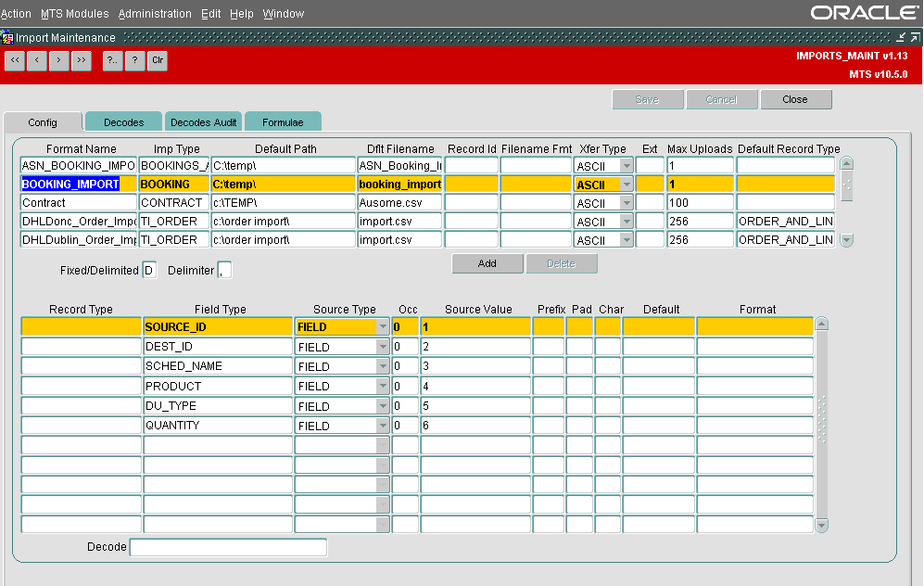Open the Administration menu

click(155, 14)
